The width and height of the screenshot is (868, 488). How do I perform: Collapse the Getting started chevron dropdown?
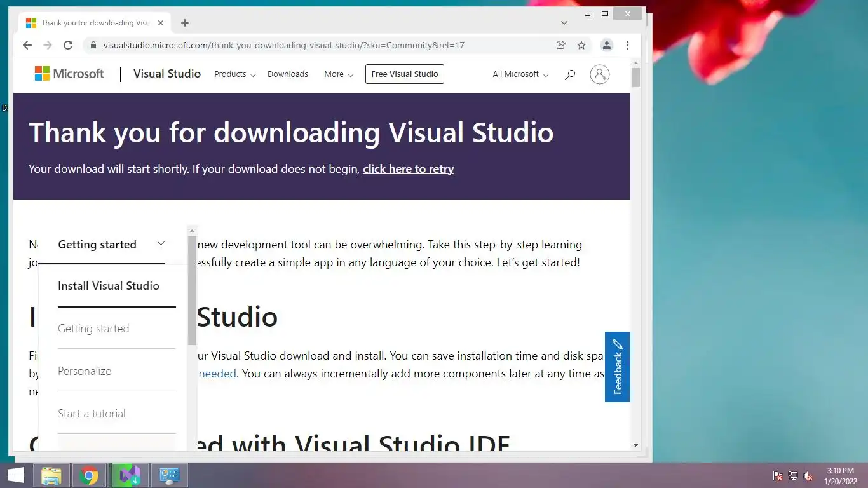click(x=161, y=243)
